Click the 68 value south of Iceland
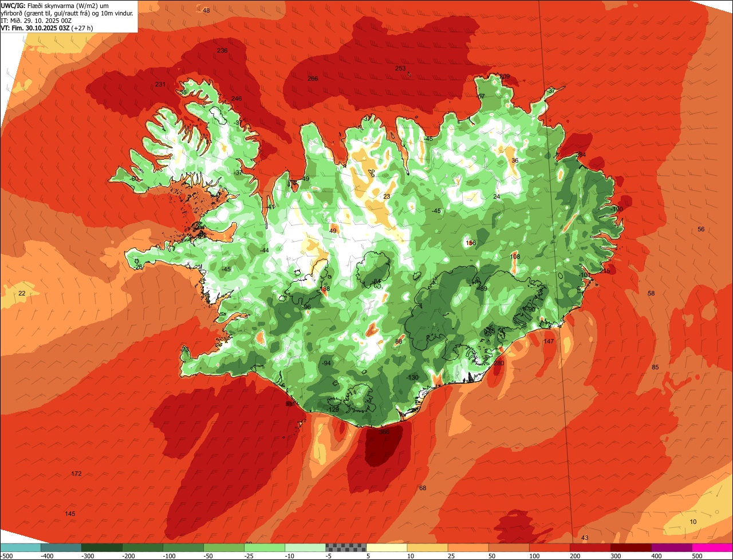Viewport: 733px width, 560px height. [x=423, y=488]
